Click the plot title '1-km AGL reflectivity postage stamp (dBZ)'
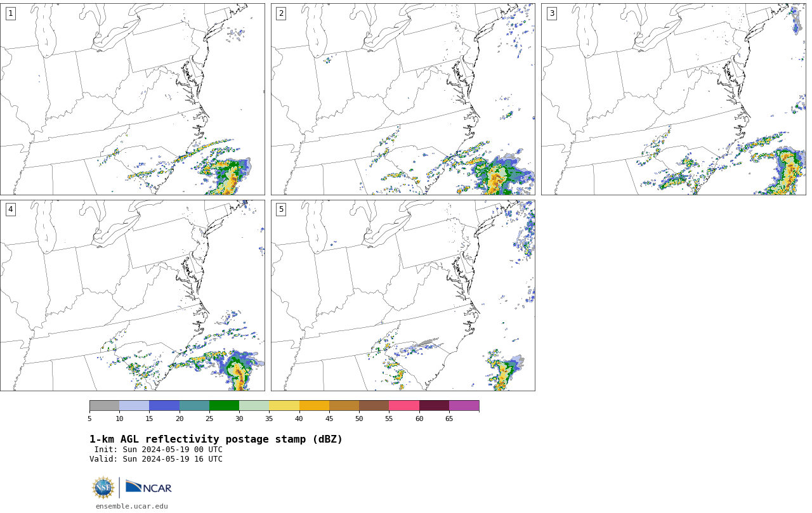This screenshot has width=812, height=513. [216, 439]
